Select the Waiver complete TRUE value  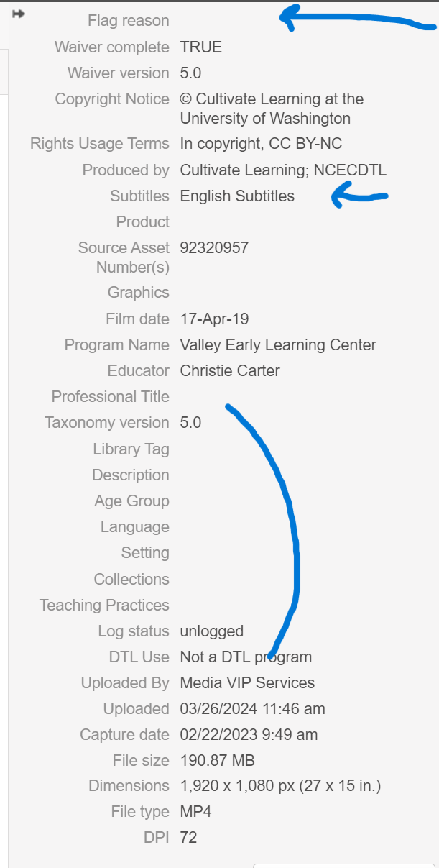click(200, 47)
